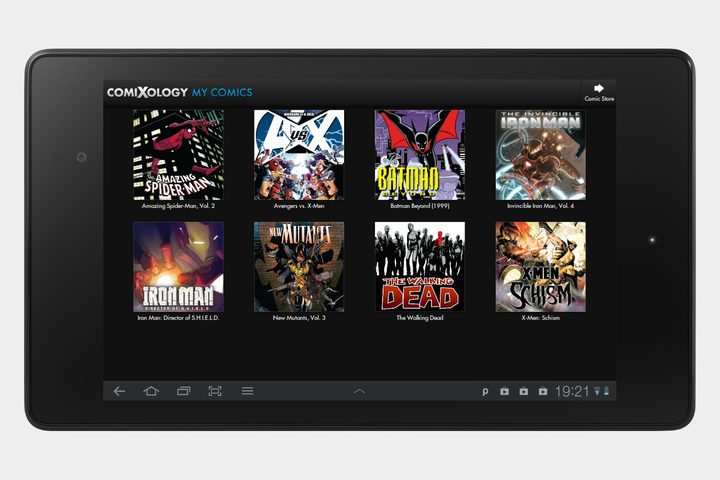Image resolution: width=720 pixels, height=480 pixels.
Task: Click the 'Comic Store' label text
Action: (599, 98)
